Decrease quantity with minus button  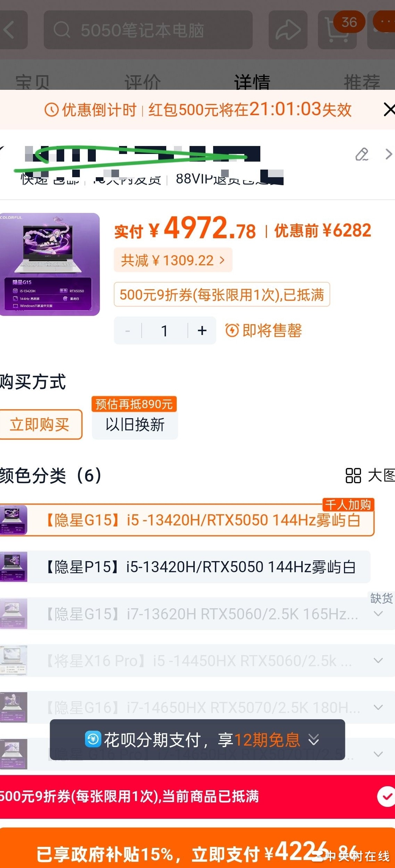pos(128,330)
